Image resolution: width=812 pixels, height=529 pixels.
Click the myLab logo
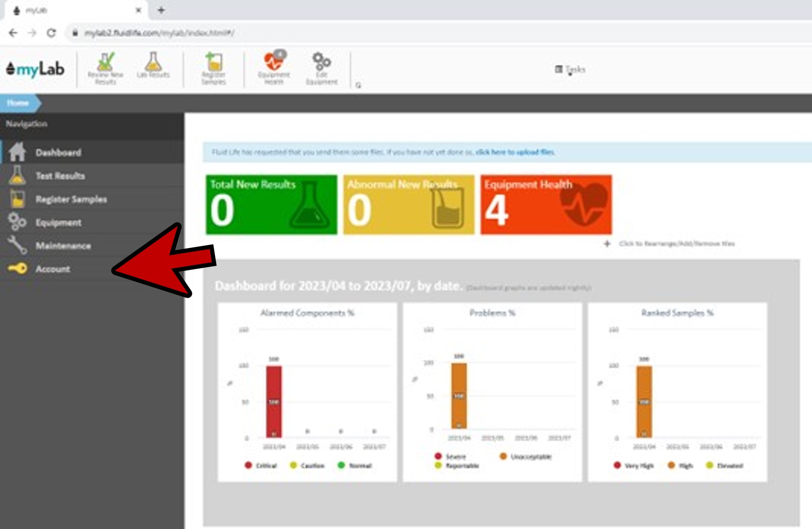coord(35,69)
